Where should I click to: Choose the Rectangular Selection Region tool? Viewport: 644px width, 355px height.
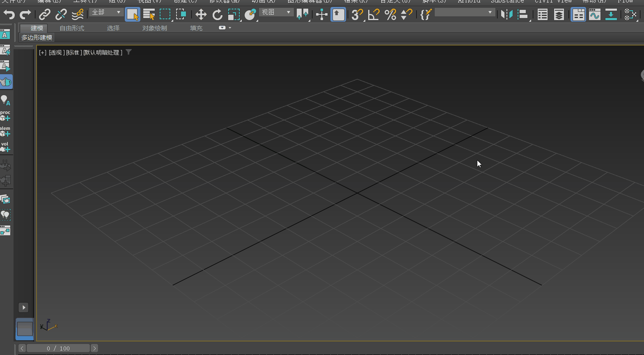165,15
